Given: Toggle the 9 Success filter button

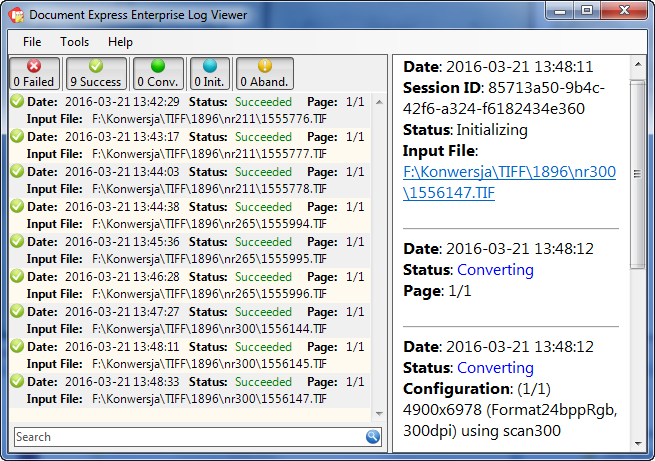Looking at the screenshot, I should pos(96,73).
